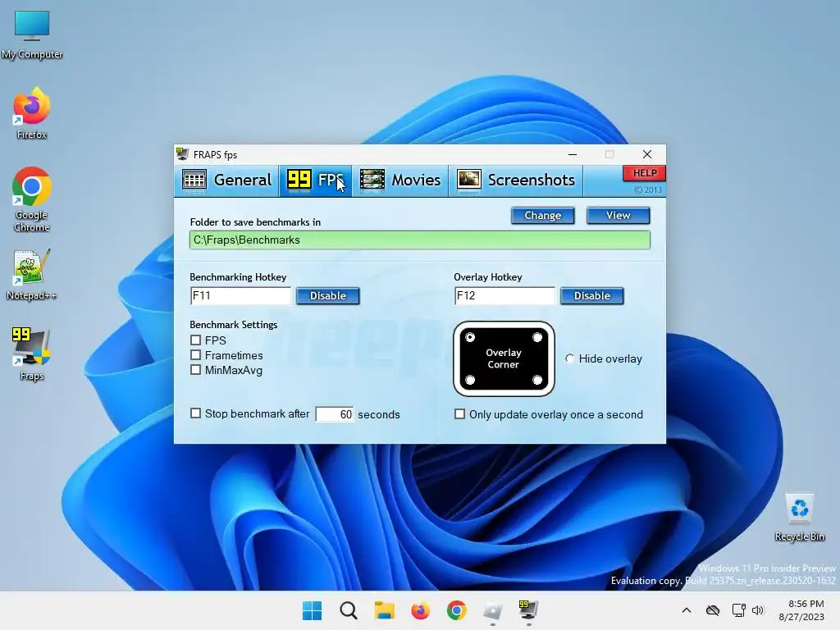Click the cloud sync tray icon
This screenshot has width=840, height=630.
[x=713, y=610]
